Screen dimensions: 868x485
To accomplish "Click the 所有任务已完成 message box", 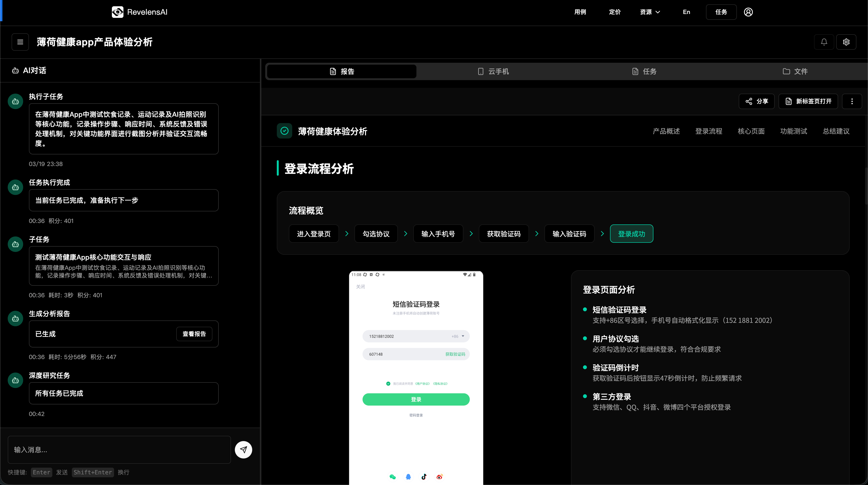I will [x=124, y=393].
